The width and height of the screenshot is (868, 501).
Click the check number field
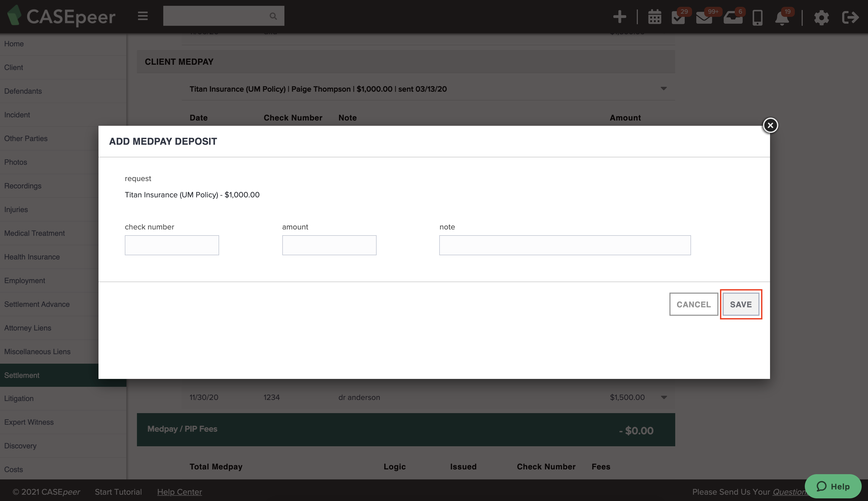tap(172, 245)
